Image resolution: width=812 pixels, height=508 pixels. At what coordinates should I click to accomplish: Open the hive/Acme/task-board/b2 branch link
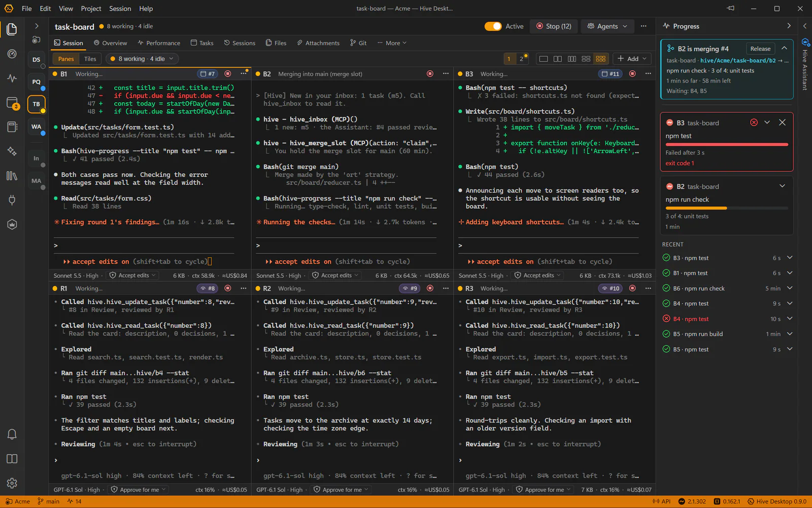click(738, 60)
